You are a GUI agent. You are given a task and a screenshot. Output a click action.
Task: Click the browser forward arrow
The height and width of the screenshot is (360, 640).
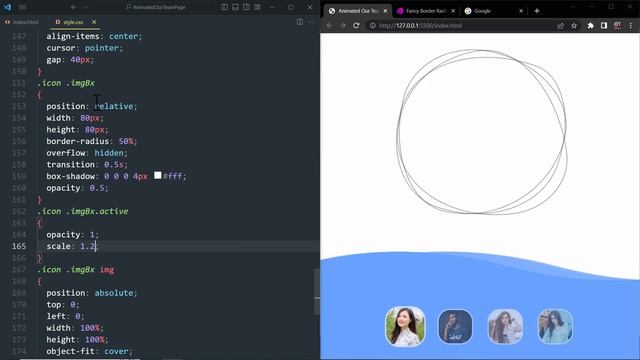coord(343,25)
